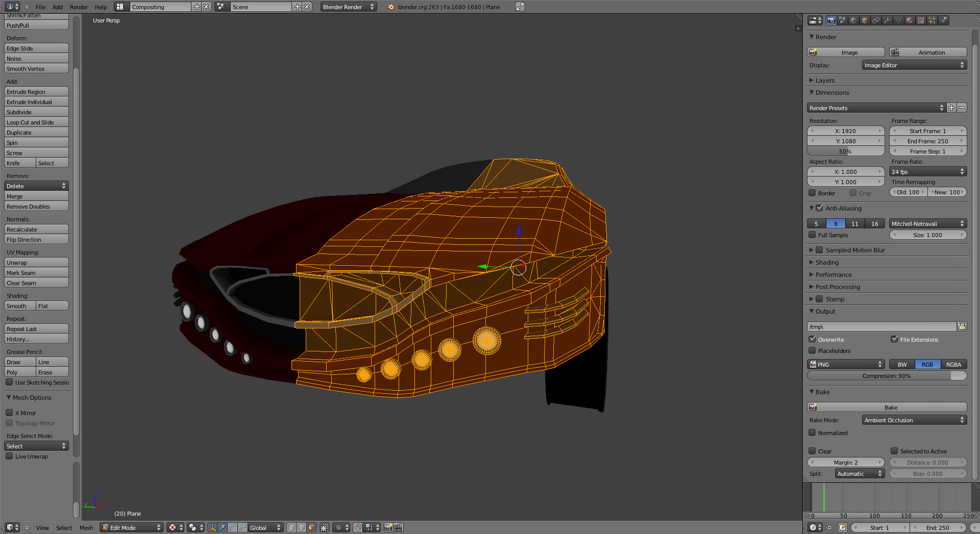Open the Material properties tab
Viewport: 980px width, 534px height.
click(x=910, y=20)
